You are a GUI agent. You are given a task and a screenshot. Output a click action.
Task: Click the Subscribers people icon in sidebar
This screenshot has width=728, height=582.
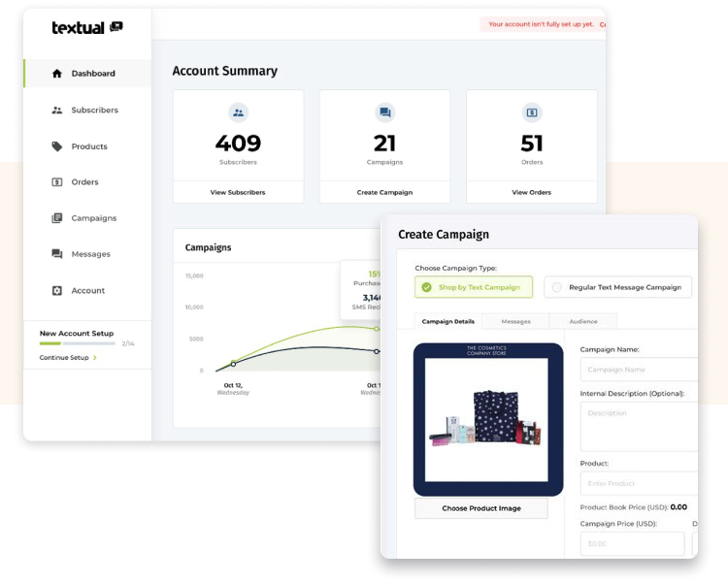57,111
